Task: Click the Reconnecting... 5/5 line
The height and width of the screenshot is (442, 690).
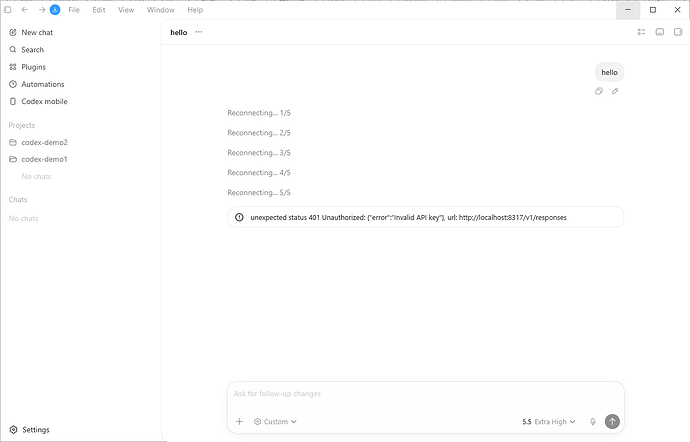Action: coord(259,192)
